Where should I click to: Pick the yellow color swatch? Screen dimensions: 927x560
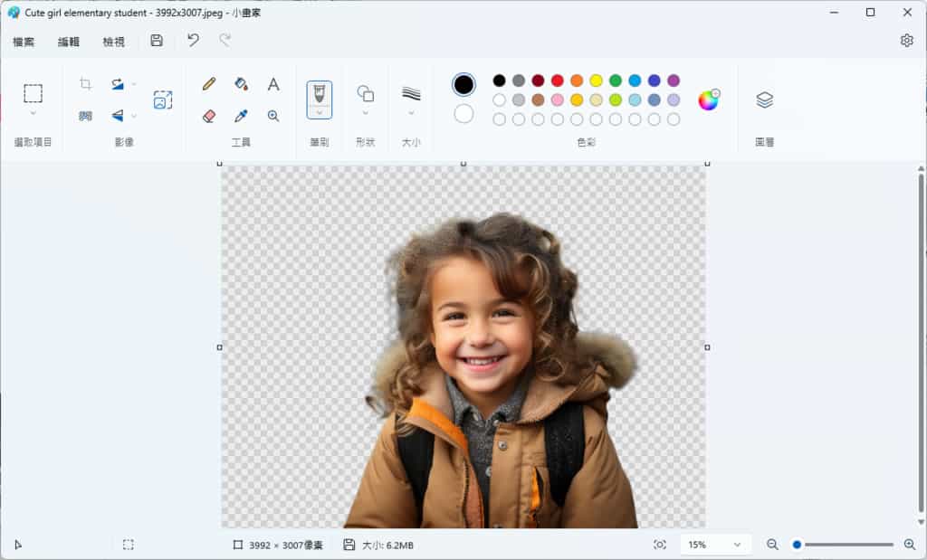coord(596,81)
